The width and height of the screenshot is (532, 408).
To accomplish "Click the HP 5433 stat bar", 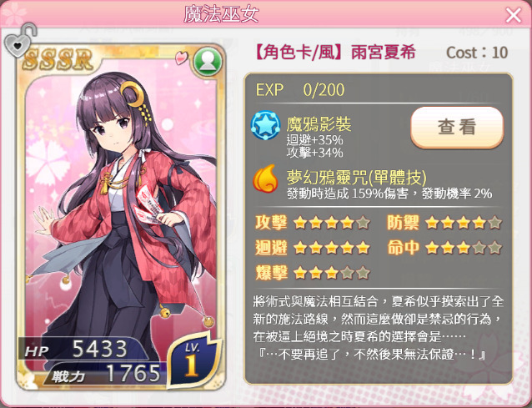I will coord(85,350).
